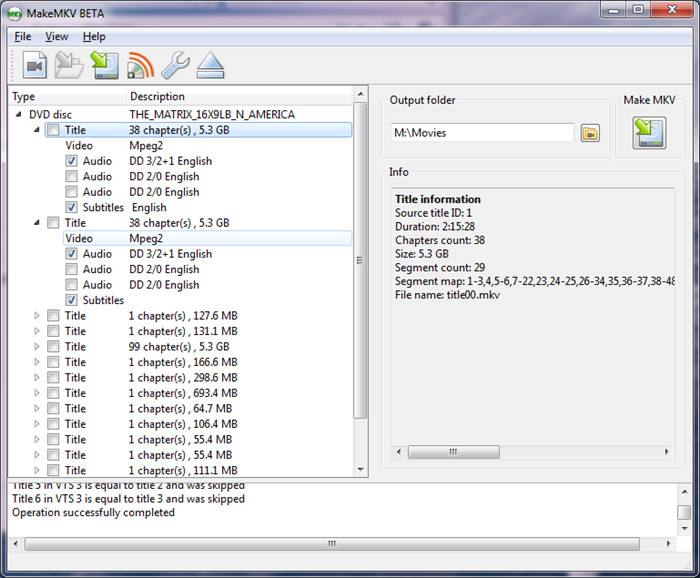Open the Help menu

(94, 37)
